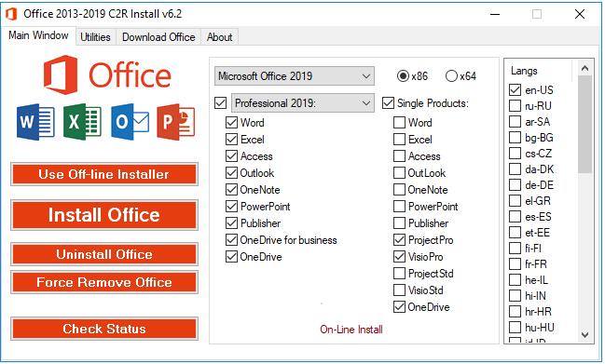Uncheck the en-US language
The image size is (605, 364).
coord(516,89)
